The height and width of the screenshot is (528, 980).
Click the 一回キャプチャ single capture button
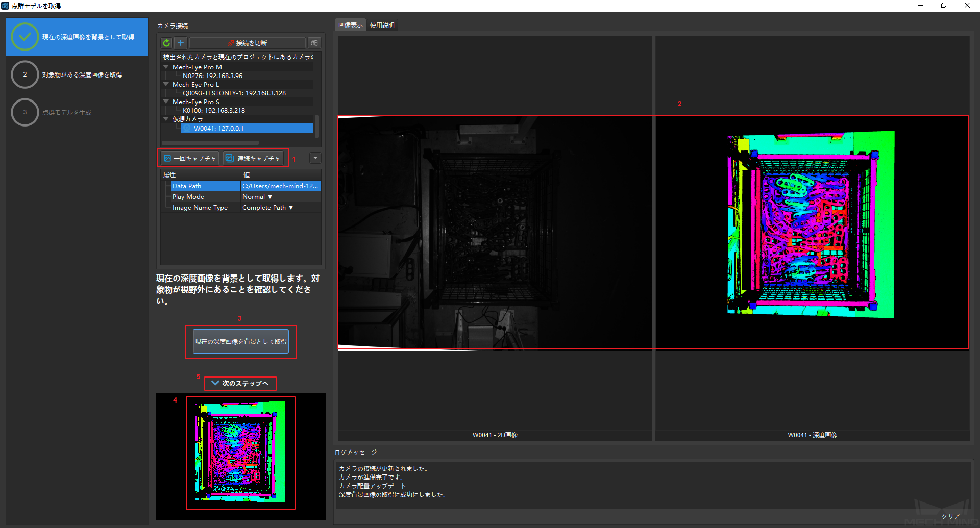[190, 159]
